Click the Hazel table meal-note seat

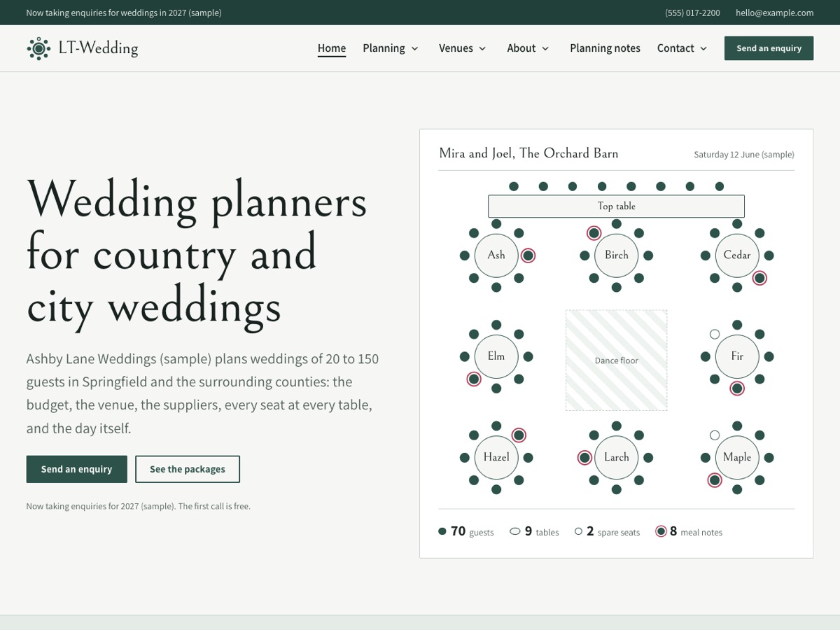(519, 435)
